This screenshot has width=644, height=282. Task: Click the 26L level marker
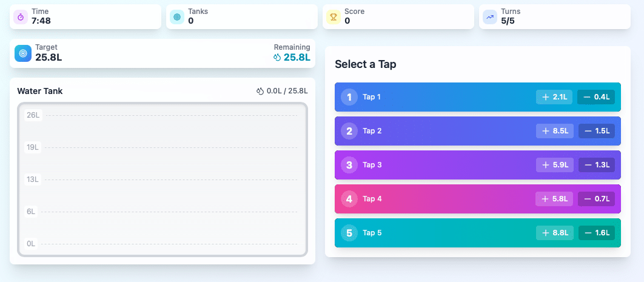click(x=33, y=115)
